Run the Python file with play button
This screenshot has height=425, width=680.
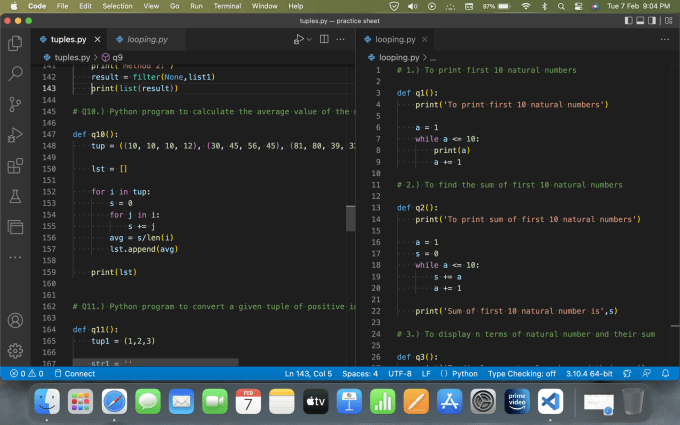298,39
